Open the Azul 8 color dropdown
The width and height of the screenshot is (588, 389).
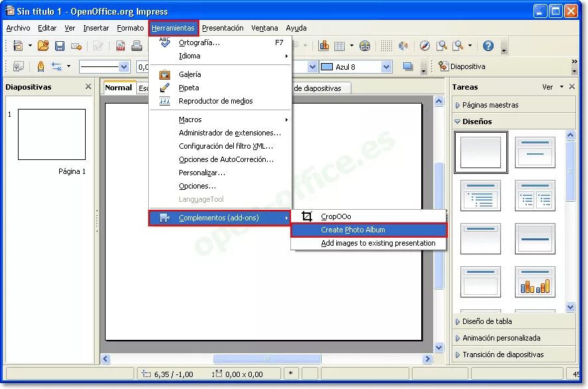tap(386, 66)
